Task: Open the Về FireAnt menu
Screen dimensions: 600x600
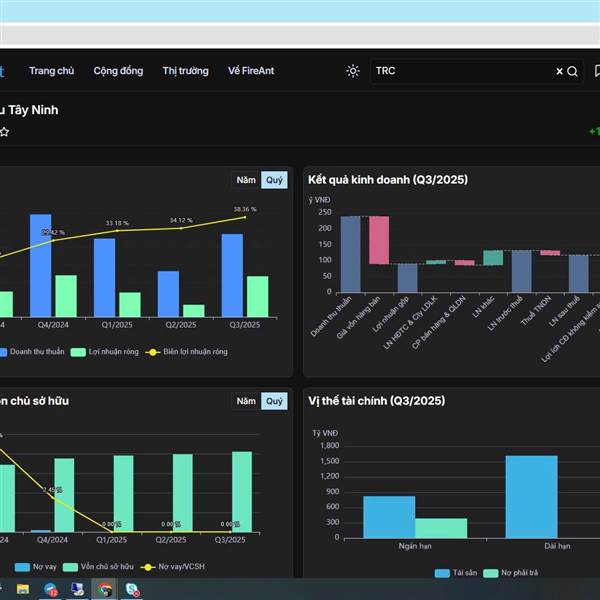Action: 251,71
